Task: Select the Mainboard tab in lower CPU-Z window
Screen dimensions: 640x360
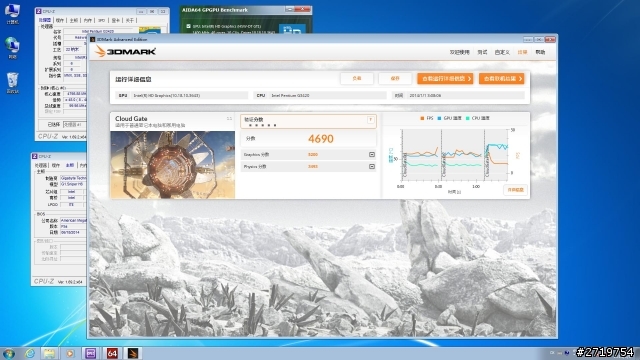Action: click(70, 165)
